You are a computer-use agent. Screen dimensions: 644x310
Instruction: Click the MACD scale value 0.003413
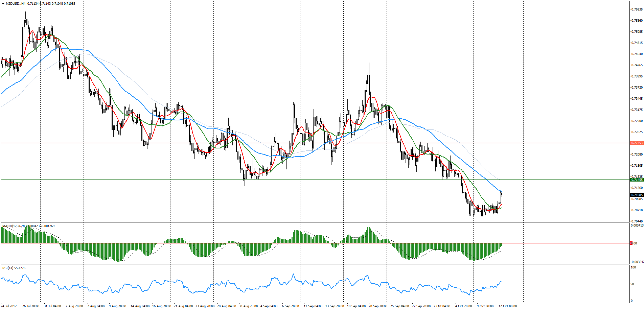point(637,225)
